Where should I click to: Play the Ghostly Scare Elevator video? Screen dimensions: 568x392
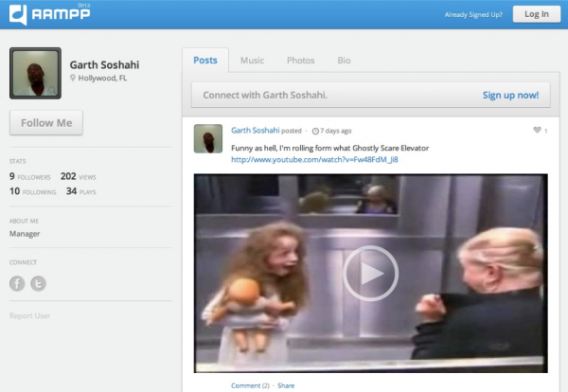370,274
